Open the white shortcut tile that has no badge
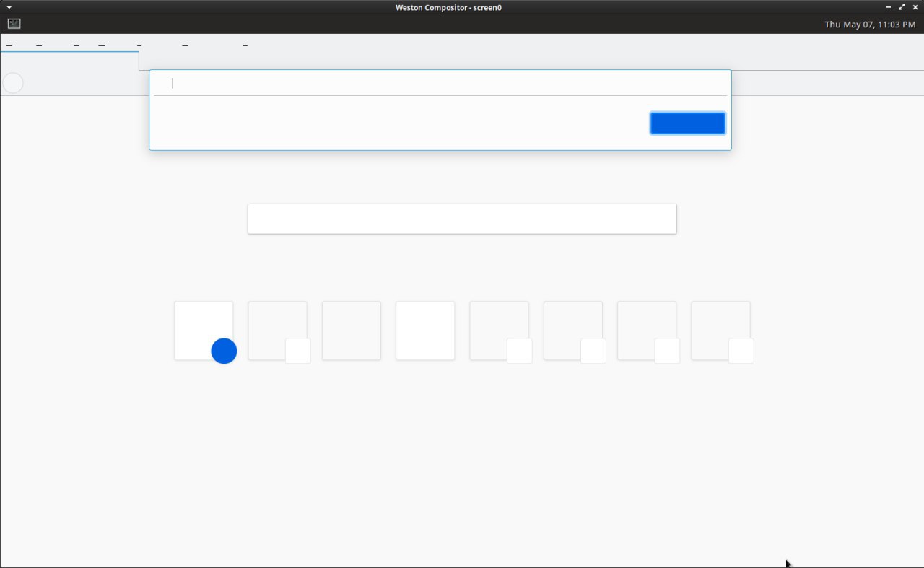 coord(425,331)
